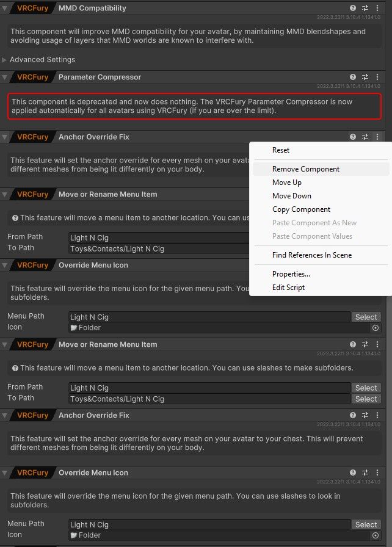Open help on the lower Anchor Override Fix header

[x=352, y=415]
